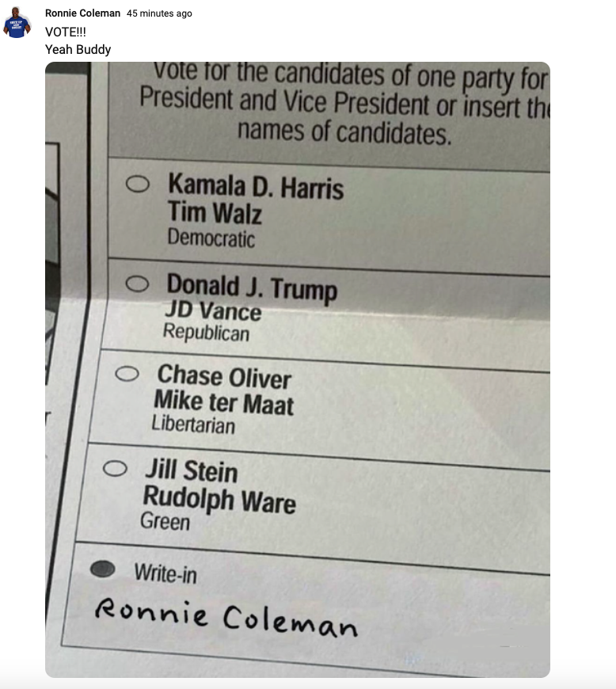The image size is (616, 689).
Task: Open the ballot image via its instruction header
Action: 344,105
